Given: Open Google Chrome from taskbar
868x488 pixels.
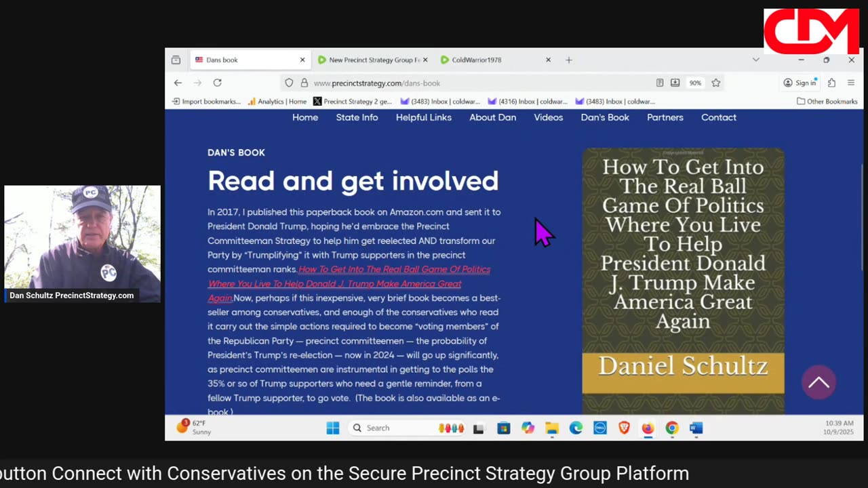Looking at the screenshot, I should point(671,428).
